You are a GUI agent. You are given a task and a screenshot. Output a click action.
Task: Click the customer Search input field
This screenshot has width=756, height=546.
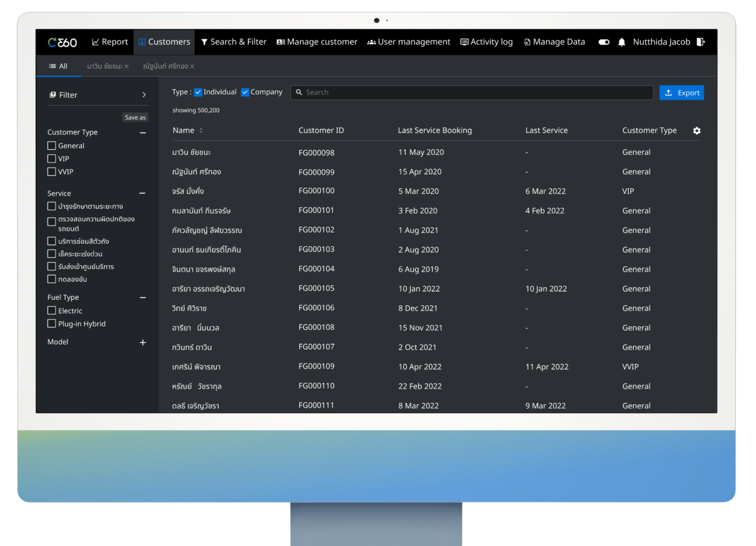click(472, 93)
